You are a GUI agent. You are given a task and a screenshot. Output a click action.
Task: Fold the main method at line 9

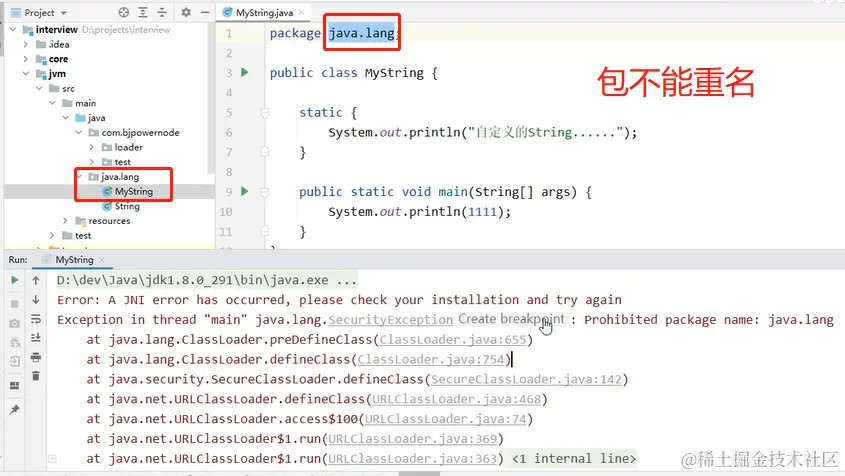point(265,192)
